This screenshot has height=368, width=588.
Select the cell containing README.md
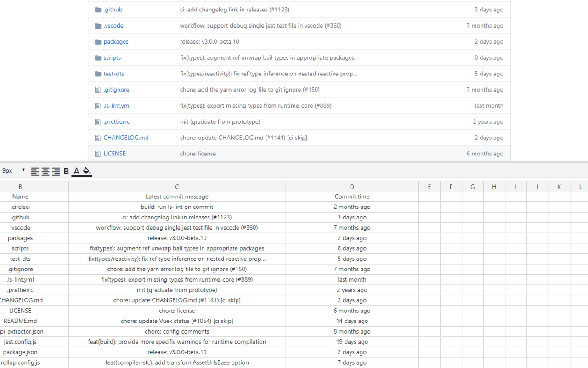pos(20,321)
